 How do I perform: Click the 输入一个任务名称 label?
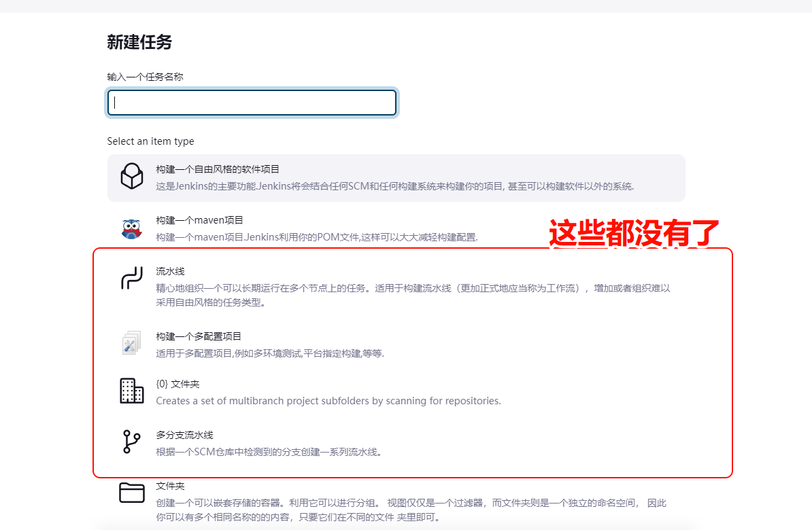pyautogui.click(x=145, y=77)
